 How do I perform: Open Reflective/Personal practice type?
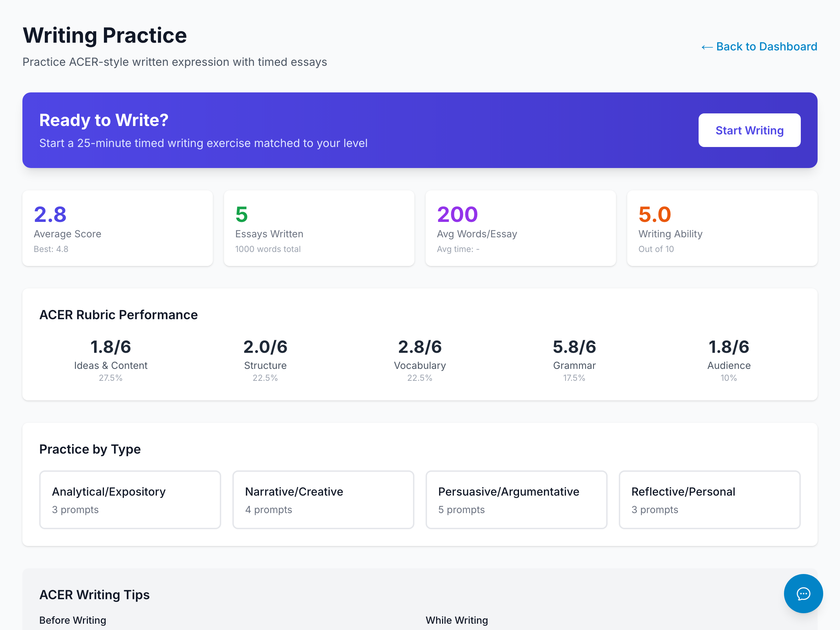pos(709,499)
